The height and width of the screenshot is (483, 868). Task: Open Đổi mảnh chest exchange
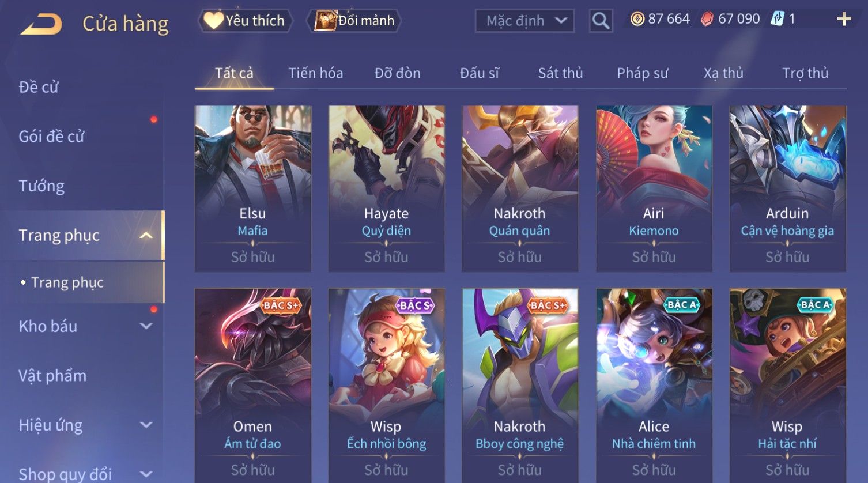pyautogui.click(x=354, y=21)
